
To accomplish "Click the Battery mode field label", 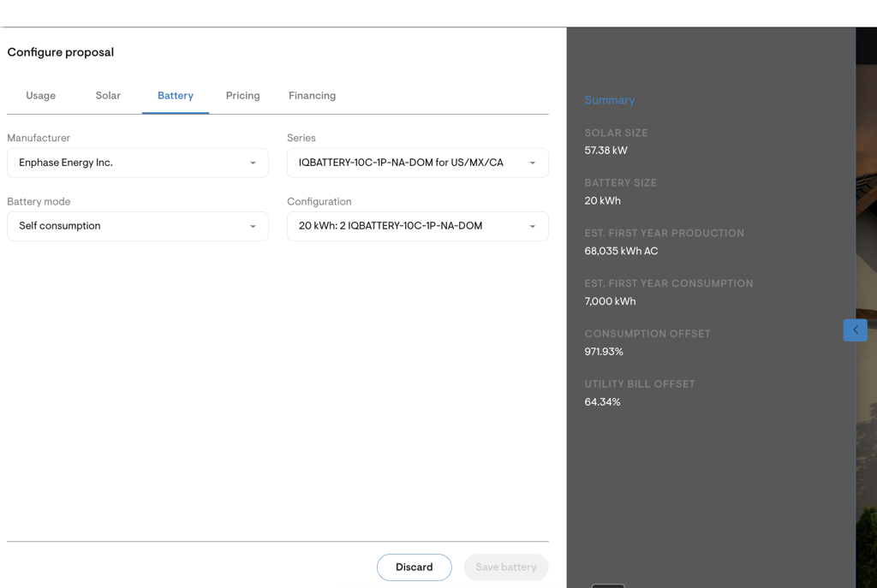I will coord(39,201).
